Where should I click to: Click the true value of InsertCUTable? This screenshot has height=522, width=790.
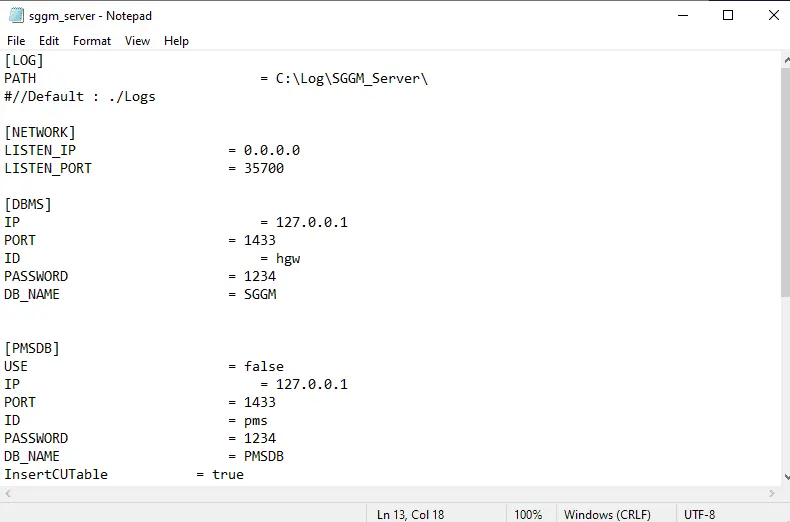tap(228, 475)
